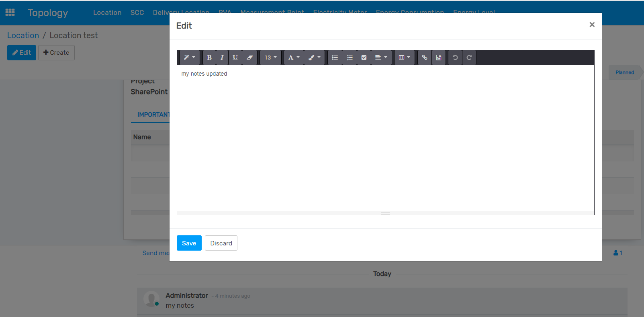
Task: Toggle italic formatting in editor toolbar
Action: [x=222, y=58]
